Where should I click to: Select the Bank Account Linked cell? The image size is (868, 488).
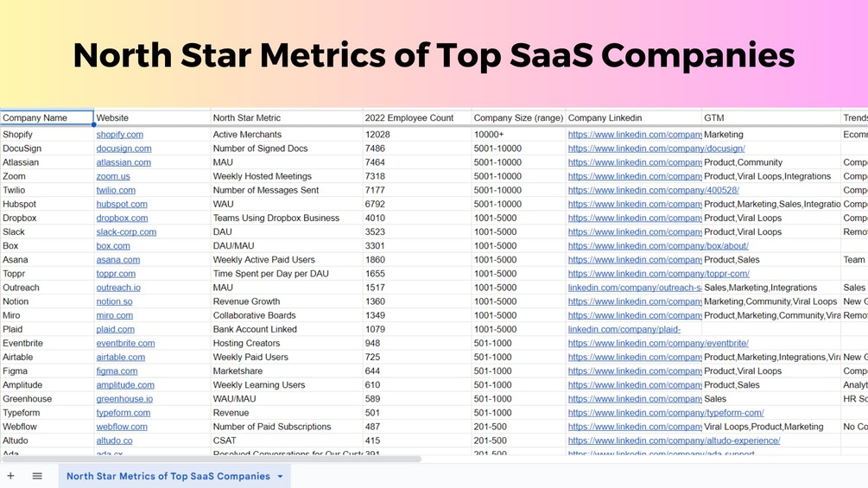287,329
